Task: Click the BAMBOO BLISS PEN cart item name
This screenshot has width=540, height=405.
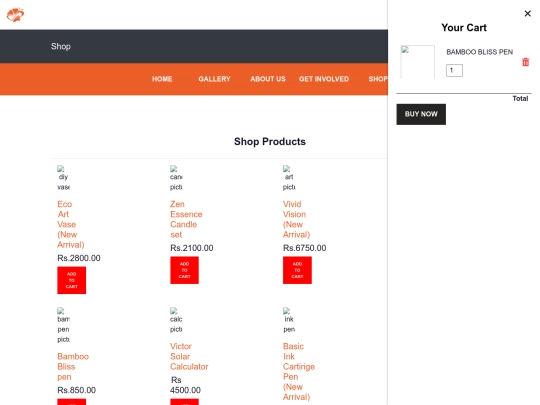Action: pos(479,52)
